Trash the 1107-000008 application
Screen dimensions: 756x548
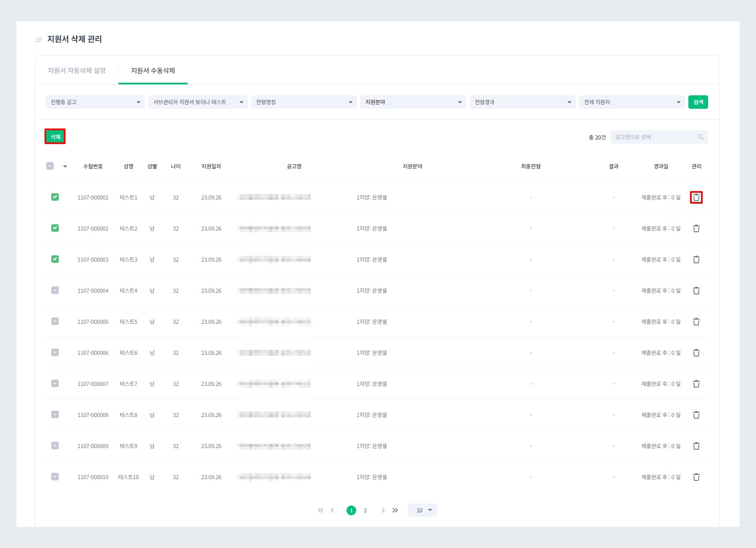click(x=696, y=415)
